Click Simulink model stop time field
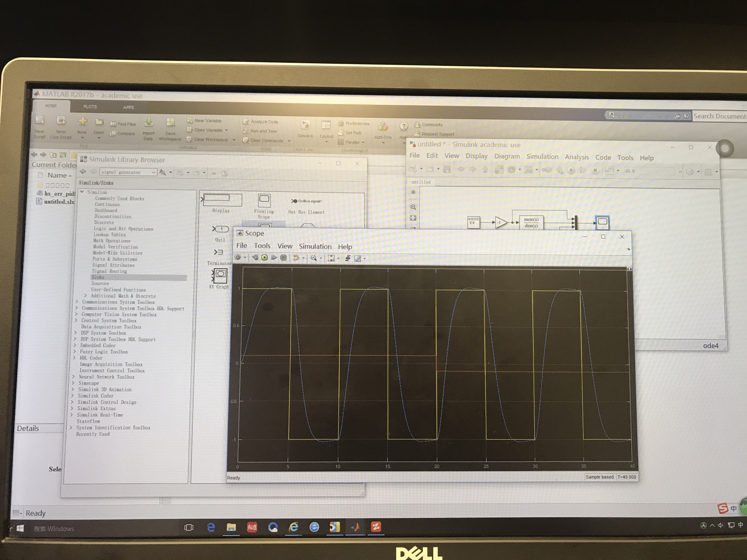 pos(648,171)
